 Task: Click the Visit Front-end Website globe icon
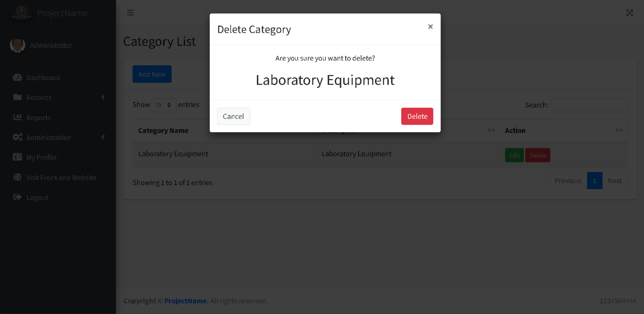click(x=17, y=177)
